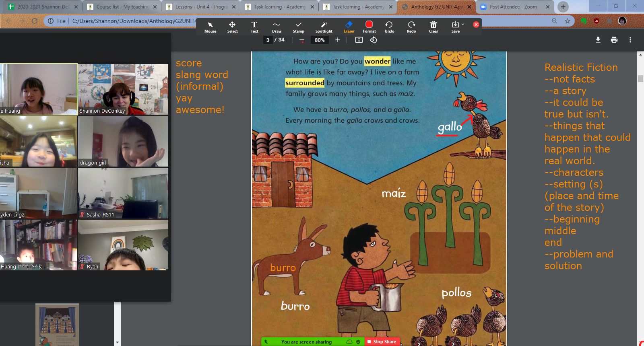Image resolution: width=644 pixels, height=346 pixels.
Task: Select Shannon DeConkey video tile
Action: point(123,89)
